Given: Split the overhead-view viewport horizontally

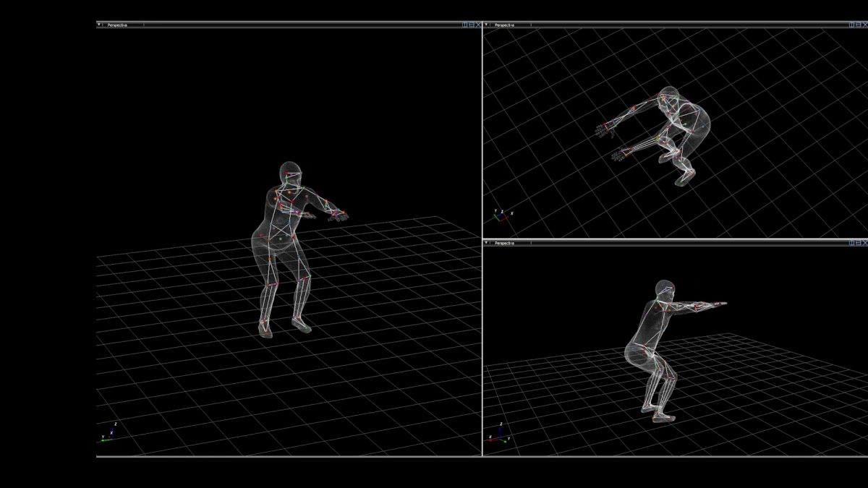Looking at the screenshot, I should [x=858, y=25].
